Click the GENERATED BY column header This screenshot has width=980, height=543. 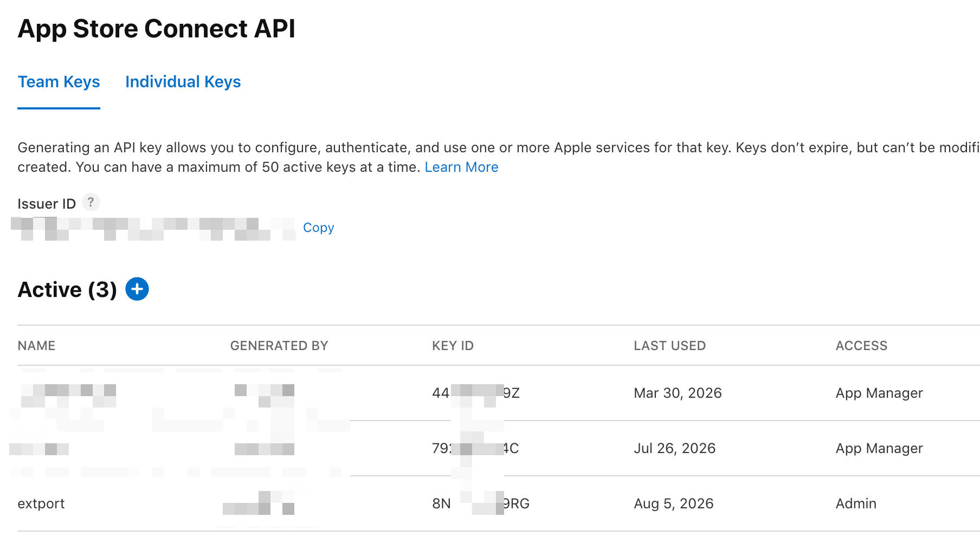click(x=279, y=346)
